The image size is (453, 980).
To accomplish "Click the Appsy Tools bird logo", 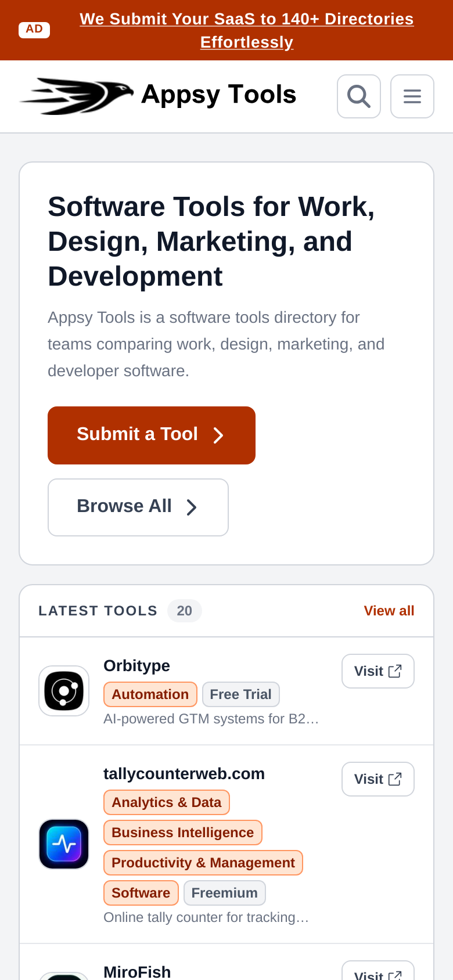I will pos(77,96).
